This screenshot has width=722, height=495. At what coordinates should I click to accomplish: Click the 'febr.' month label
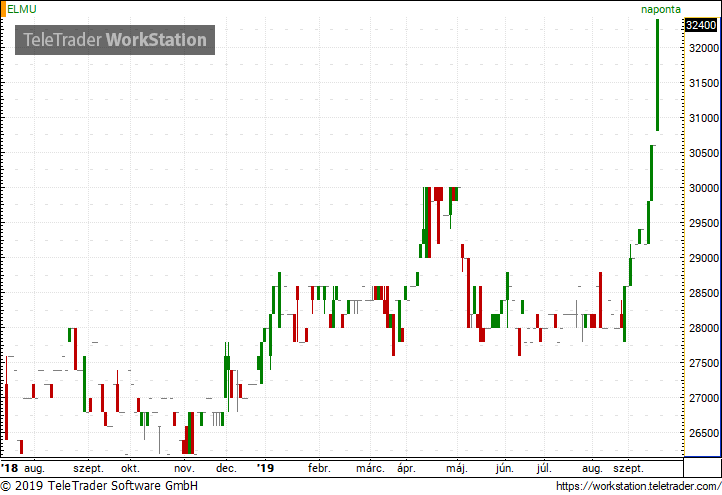[x=319, y=469]
